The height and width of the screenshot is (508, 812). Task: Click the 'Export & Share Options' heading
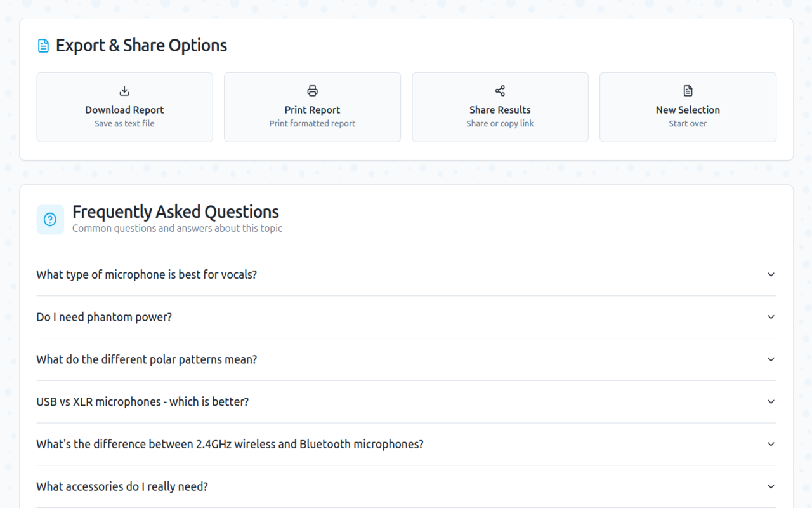141,46
